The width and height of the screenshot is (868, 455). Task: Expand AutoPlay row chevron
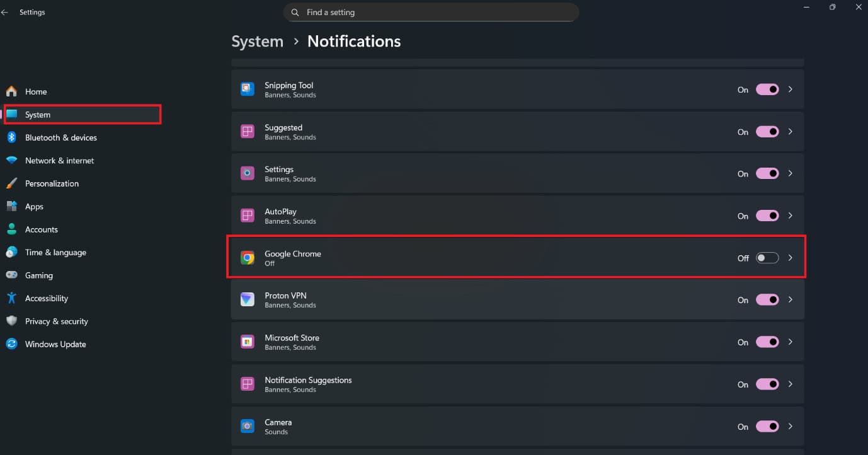point(791,216)
